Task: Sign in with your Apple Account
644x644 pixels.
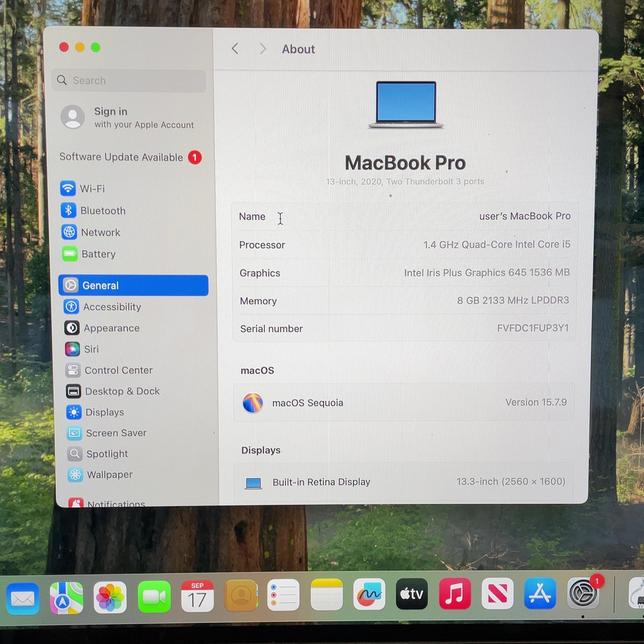Action: (x=128, y=117)
